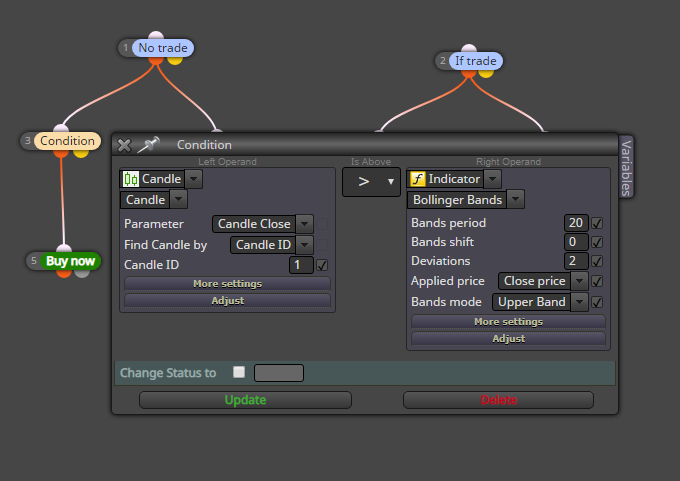The width and height of the screenshot is (680, 481).
Task: Select the If trade node
Action: [x=476, y=61]
